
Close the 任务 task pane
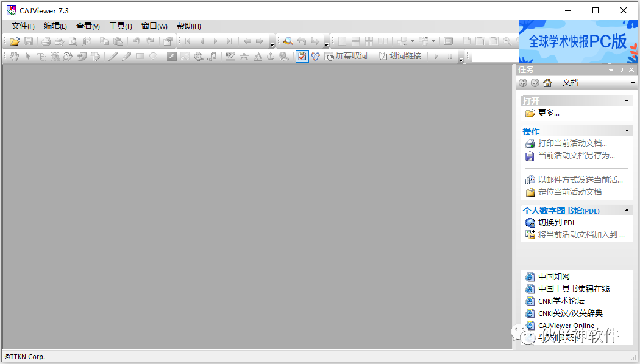(631, 70)
